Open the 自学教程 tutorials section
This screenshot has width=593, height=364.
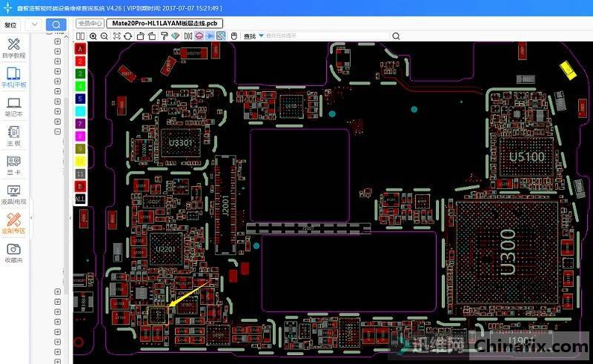14,48
